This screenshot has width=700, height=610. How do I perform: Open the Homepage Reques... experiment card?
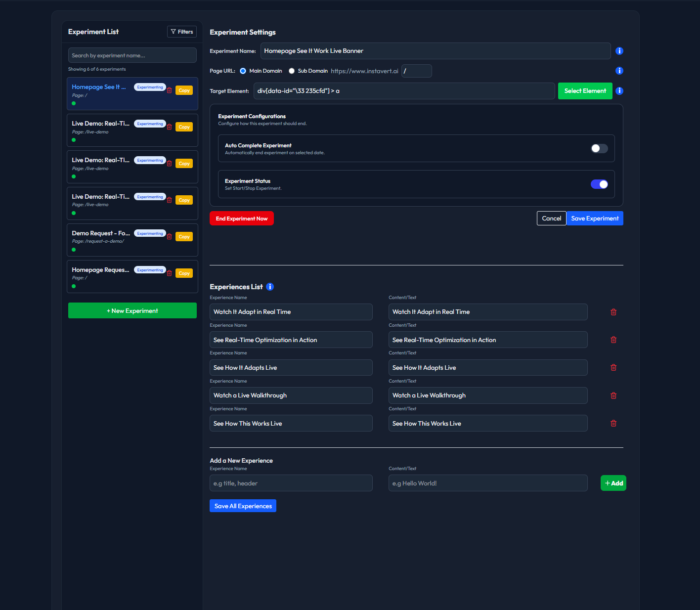(132, 276)
